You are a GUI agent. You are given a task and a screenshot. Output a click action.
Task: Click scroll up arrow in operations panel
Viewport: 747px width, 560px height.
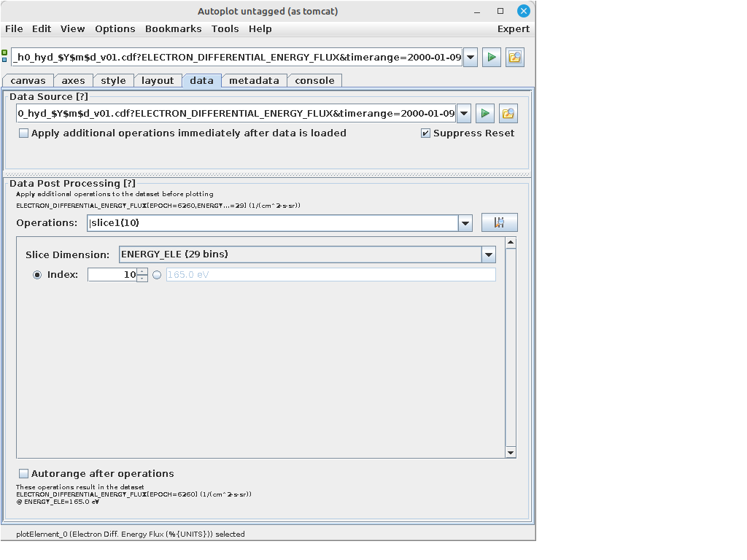(511, 243)
